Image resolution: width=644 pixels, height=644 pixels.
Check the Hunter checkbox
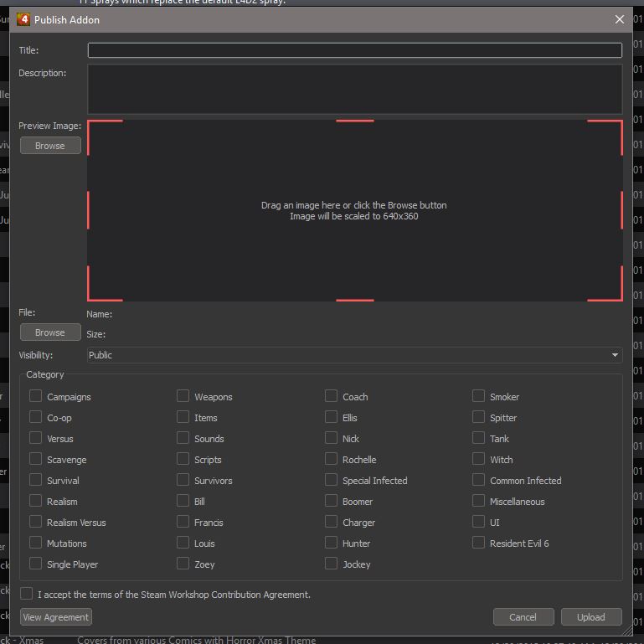pyautogui.click(x=331, y=543)
